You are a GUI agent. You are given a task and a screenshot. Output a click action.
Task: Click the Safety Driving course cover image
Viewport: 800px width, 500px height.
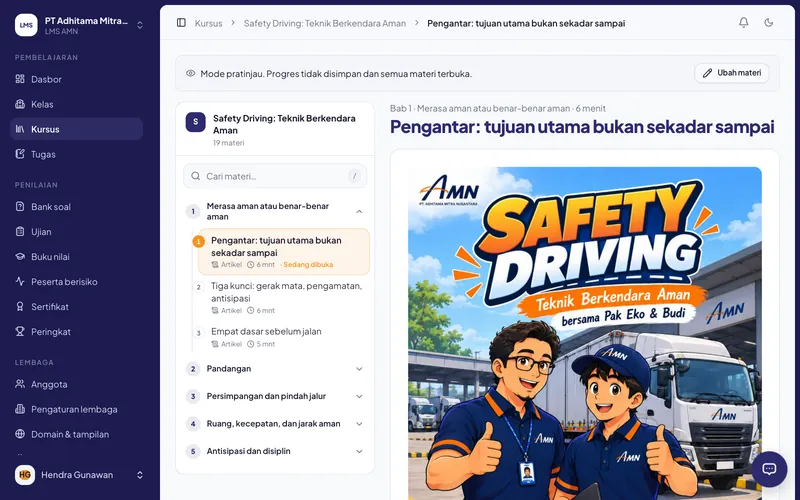click(585, 333)
